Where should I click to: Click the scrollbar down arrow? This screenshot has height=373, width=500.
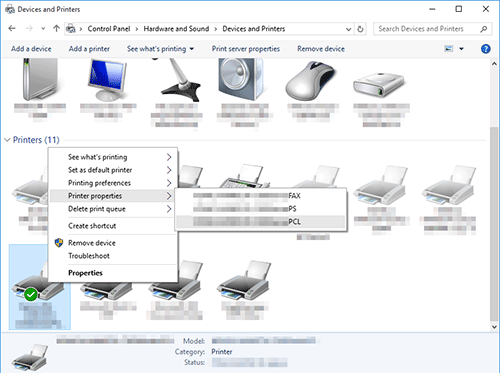(x=494, y=327)
